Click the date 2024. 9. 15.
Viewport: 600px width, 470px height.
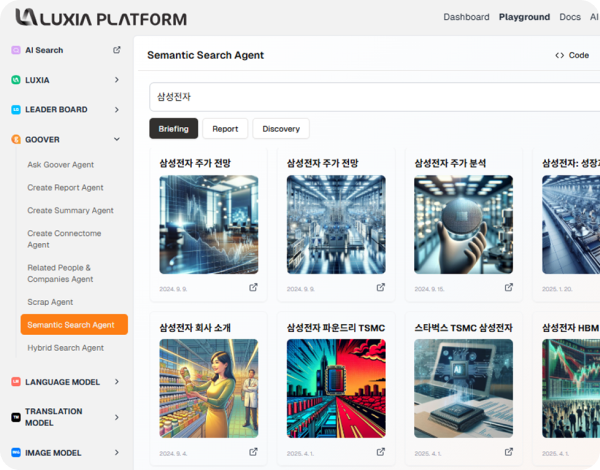coord(429,289)
